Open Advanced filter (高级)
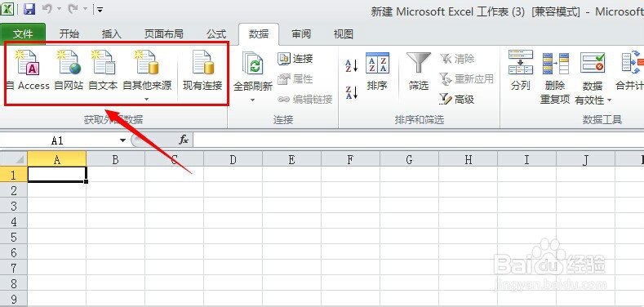This screenshot has width=644, height=307. (456, 99)
